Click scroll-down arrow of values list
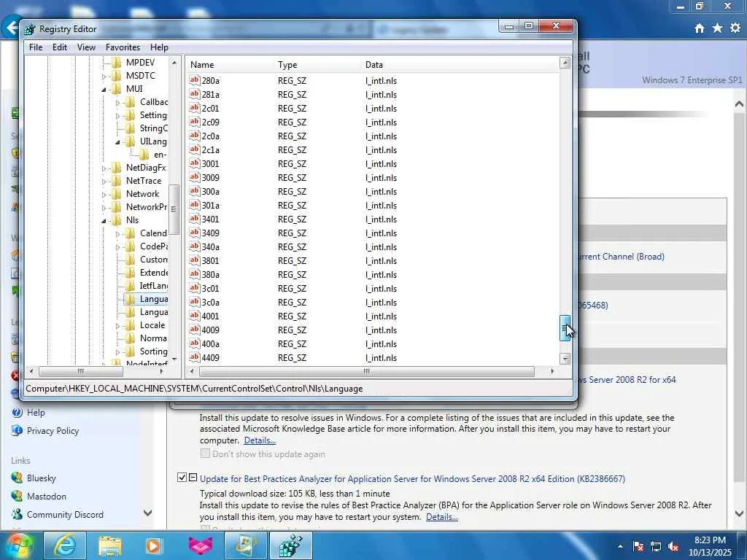This screenshot has width=747, height=560. 565,359
